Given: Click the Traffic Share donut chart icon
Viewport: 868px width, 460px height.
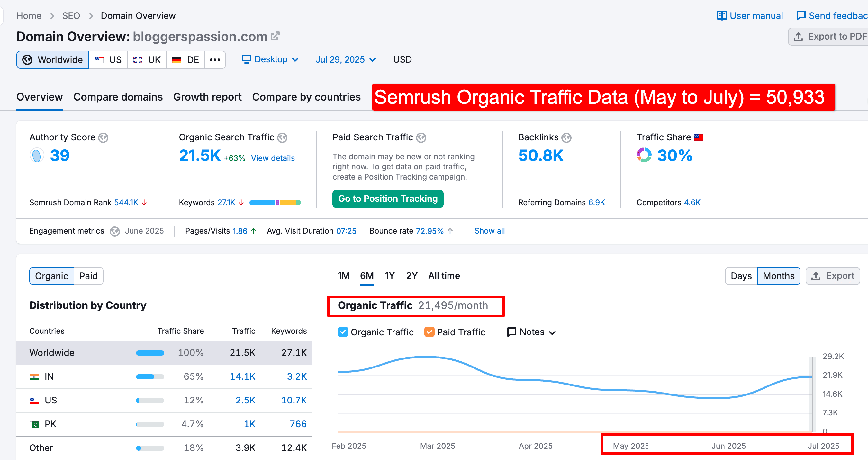Looking at the screenshot, I should 644,155.
